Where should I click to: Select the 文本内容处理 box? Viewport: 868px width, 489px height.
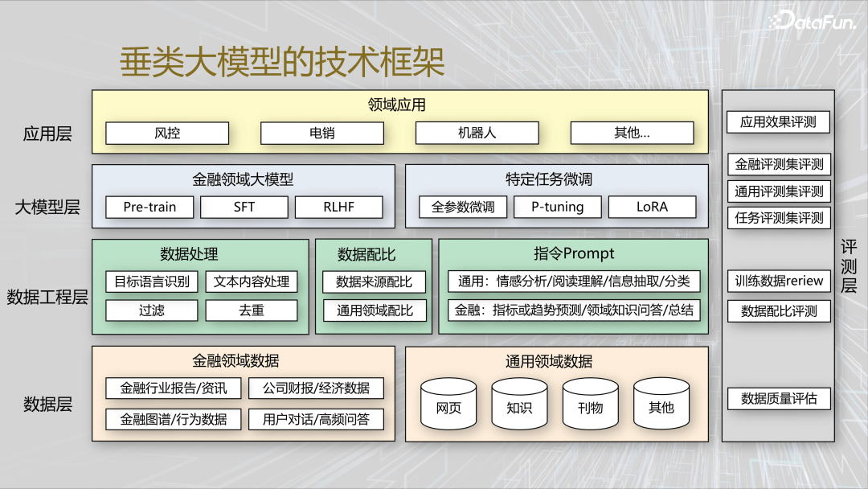coord(252,281)
